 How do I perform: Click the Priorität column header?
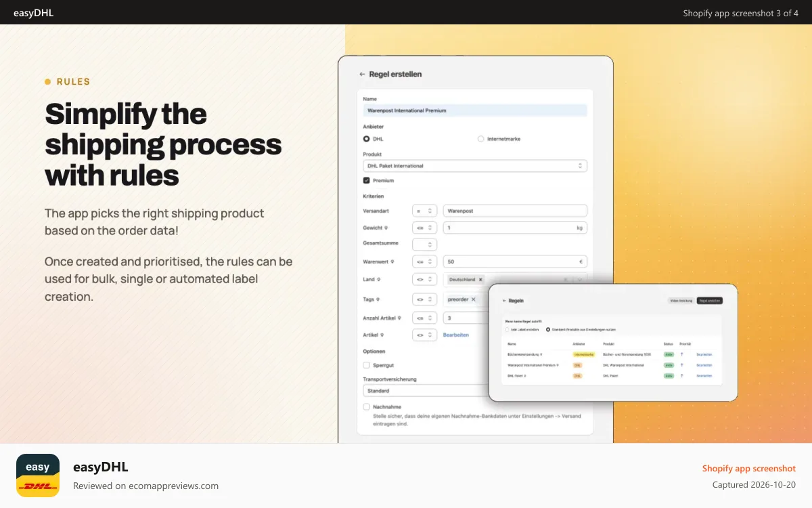click(685, 344)
